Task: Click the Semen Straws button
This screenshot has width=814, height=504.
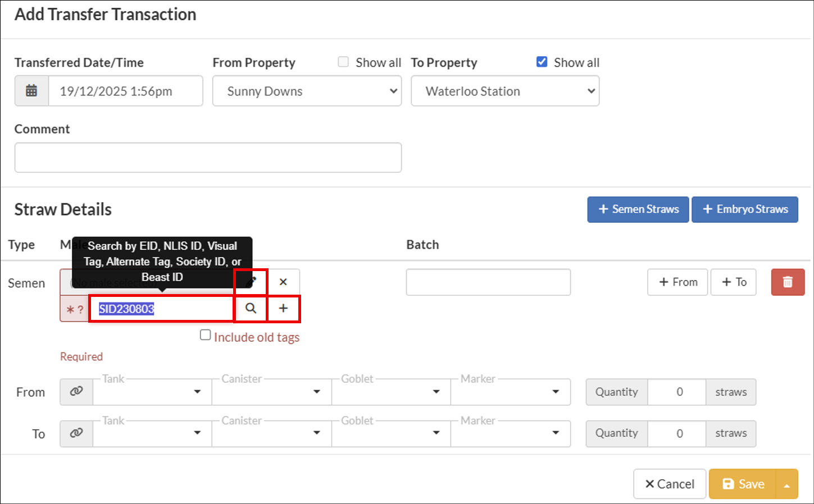Action: tap(638, 209)
